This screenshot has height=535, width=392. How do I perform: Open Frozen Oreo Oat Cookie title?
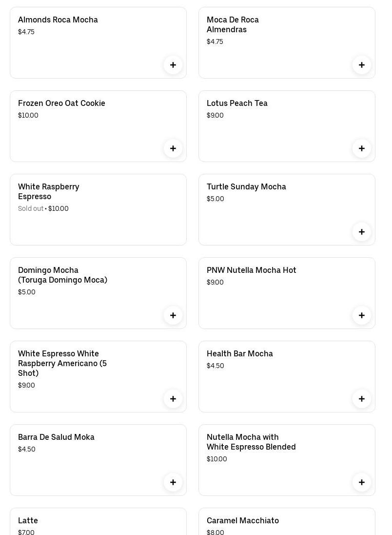[x=61, y=103]
